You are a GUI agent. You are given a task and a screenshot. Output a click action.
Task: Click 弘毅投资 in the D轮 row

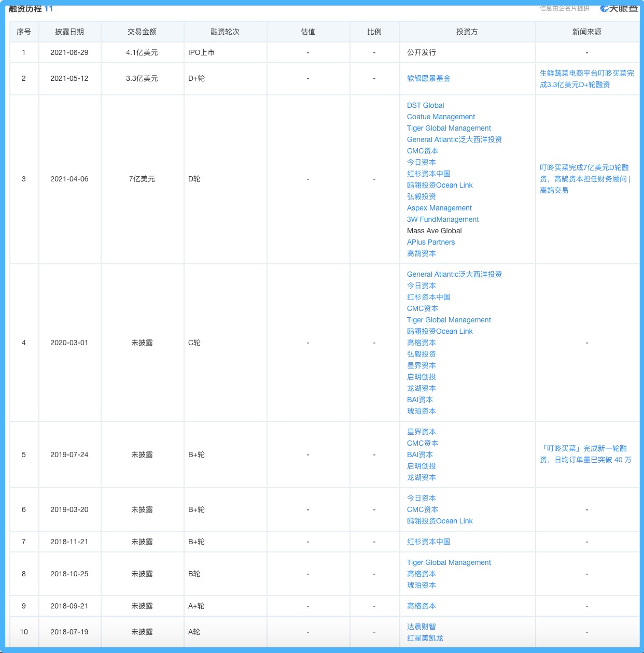[x=421, y=196]
